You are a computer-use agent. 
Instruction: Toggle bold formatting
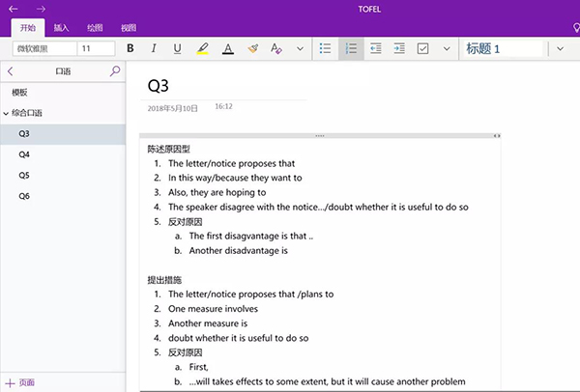(130, 48)
